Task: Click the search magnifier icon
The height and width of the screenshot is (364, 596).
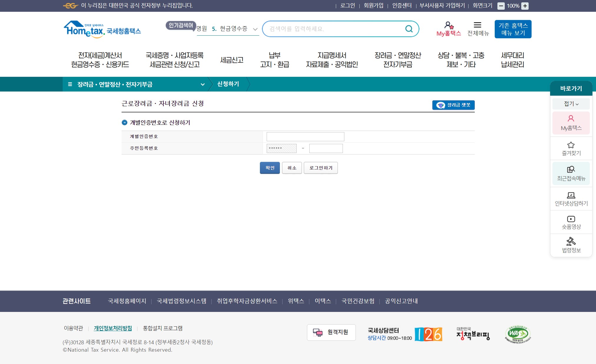Action: (409, 29)
